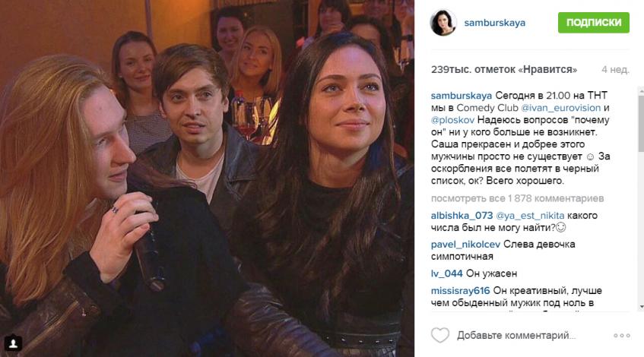Click the comments scrollbar thumb
The image size is (644, 357).
coord(641,123)
